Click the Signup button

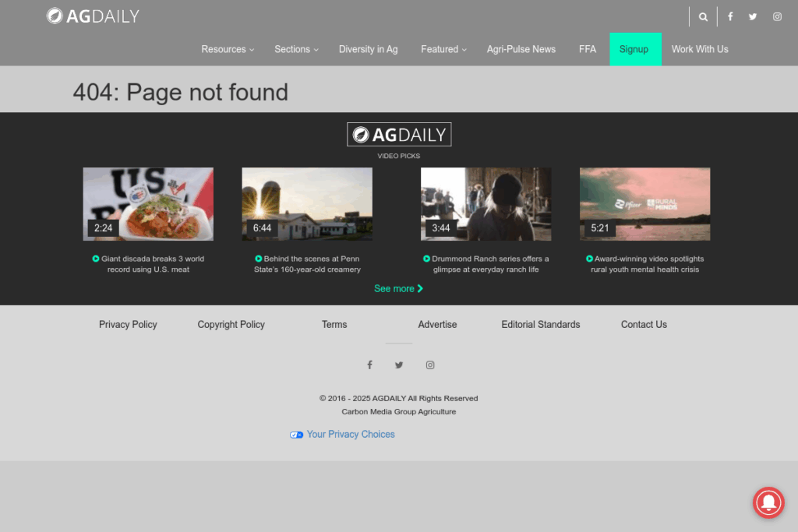point(635,49)
